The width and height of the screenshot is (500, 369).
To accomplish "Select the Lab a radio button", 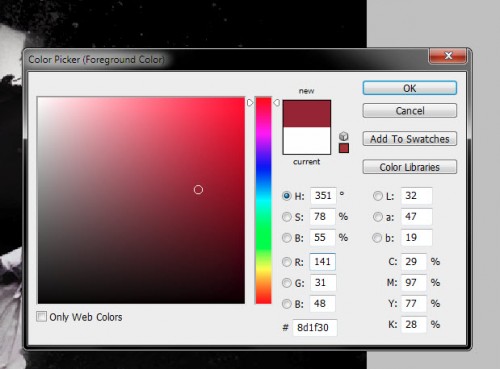I will pyautogui.click(x=377, y=217).
